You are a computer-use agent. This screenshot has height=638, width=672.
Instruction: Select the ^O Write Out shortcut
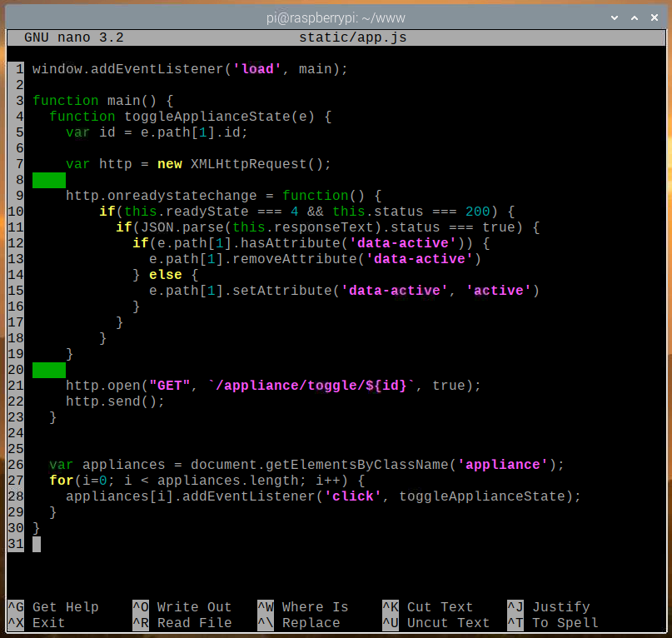tap(182, 607)
